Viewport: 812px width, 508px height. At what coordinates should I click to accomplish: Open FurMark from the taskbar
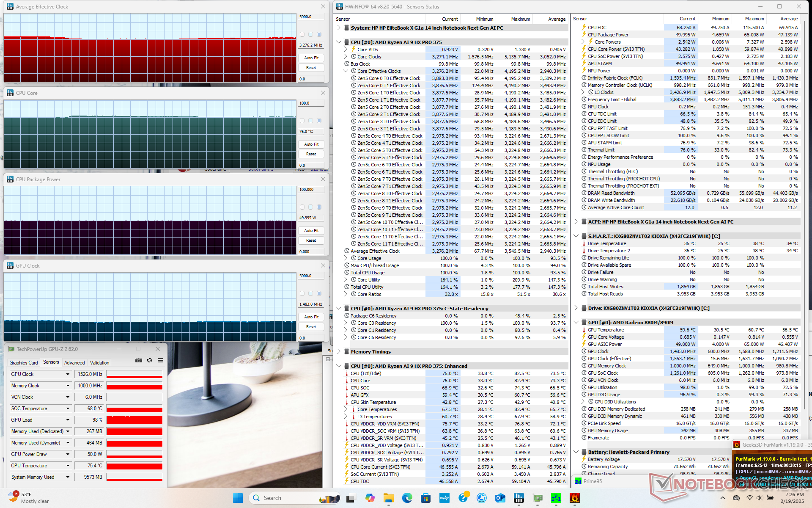(574, 498)
